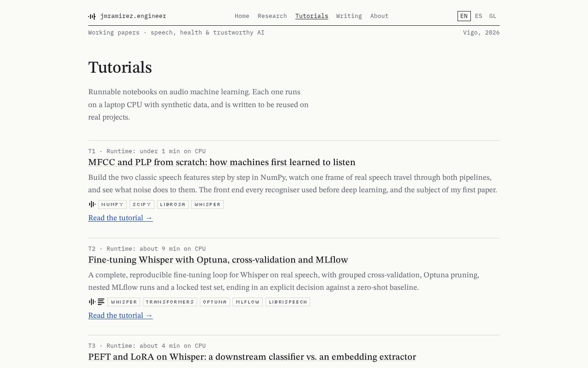Click the audio waveform icon in the Fine-tuning Whisper tags
This screenshot has width=588, height=368.
coord(92,302)
